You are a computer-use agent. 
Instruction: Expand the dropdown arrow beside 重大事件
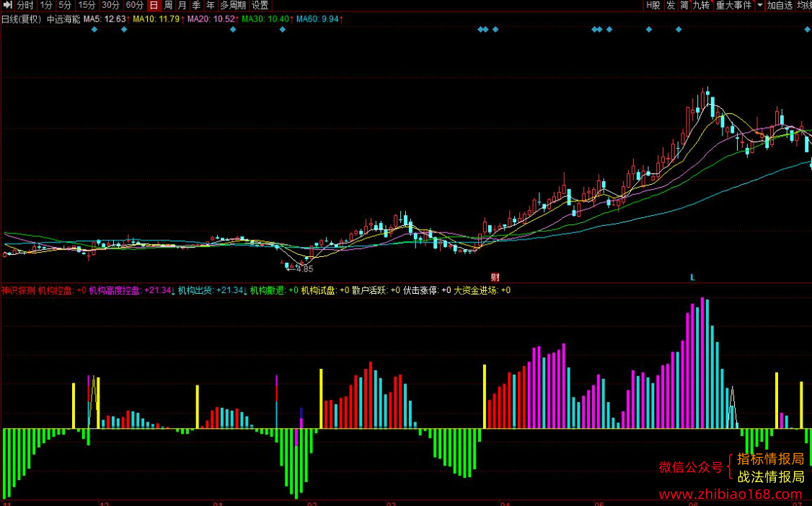pos(759,5)
